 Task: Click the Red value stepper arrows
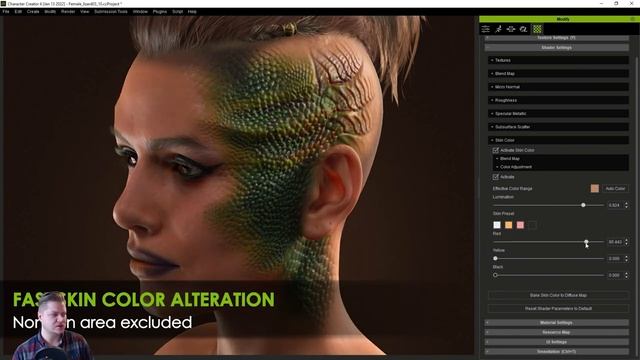[627, 242]
